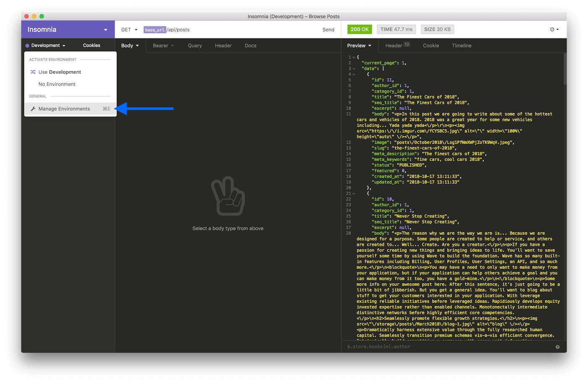Switch to the Query tab
Screen dimensions: 588x383
[x=195, y=46]
